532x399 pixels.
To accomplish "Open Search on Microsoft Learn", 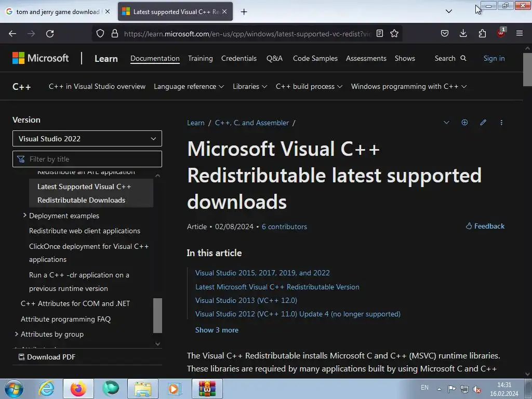I will coord(450,58).
